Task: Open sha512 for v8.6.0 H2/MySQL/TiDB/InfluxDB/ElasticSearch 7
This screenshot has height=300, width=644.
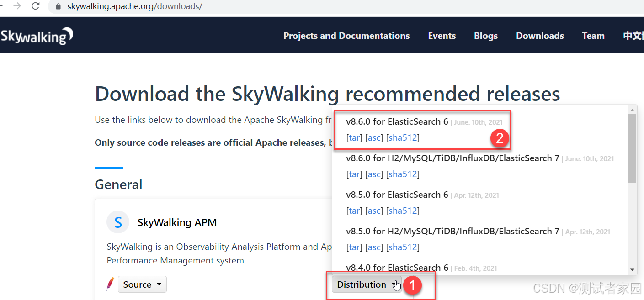Action: pos(403,174)
